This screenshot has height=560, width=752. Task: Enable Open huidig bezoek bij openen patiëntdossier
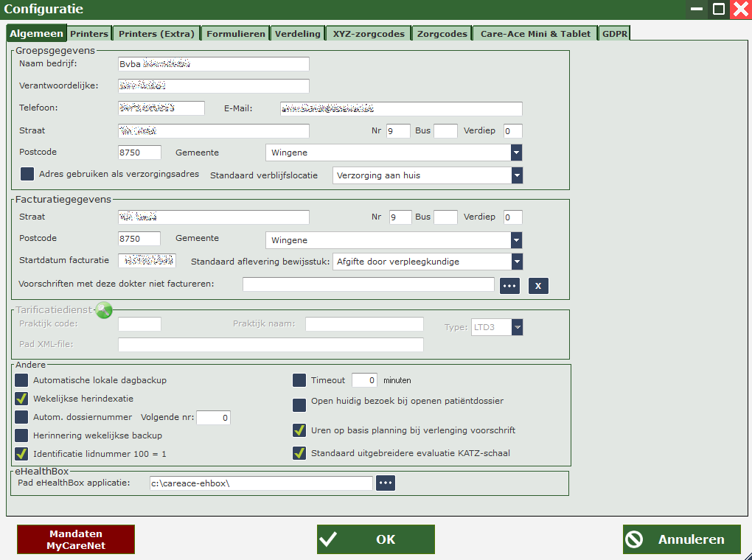299,405
